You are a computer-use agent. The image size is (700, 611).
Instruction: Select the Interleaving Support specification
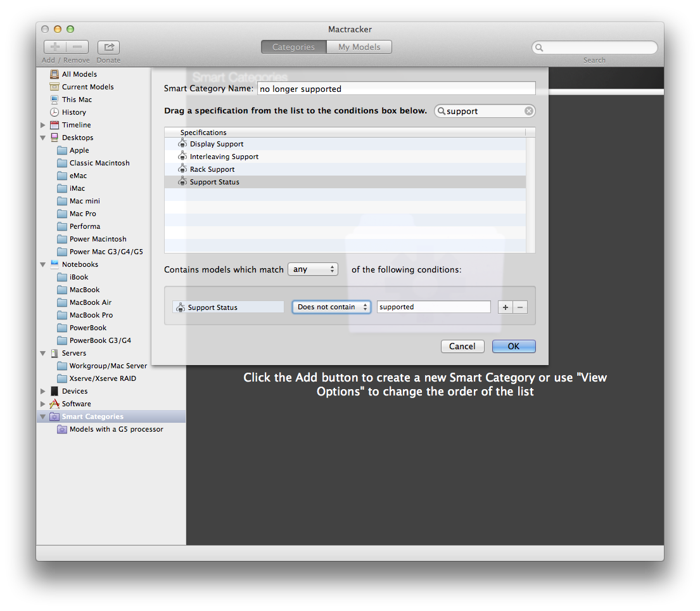click(345, 157)
